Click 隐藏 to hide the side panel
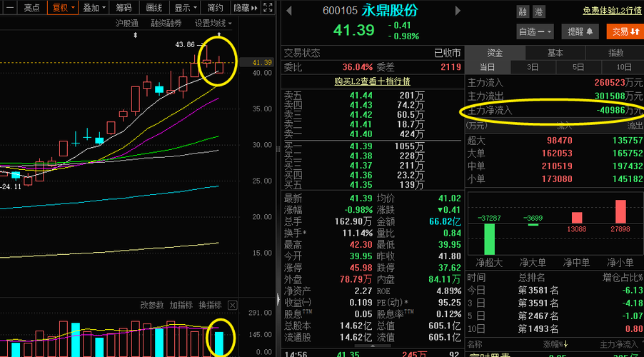Image resolution: width=644 pixels, height=357 pixels. pos(245,7)
